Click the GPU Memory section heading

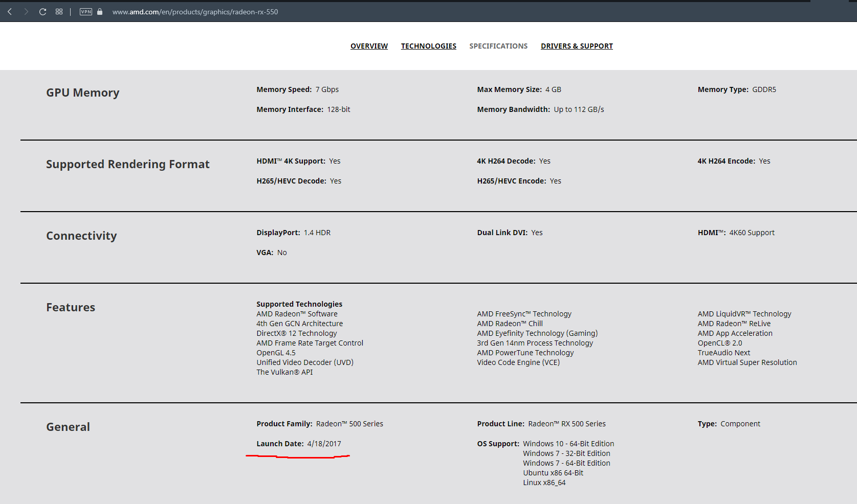click(83, 93)
